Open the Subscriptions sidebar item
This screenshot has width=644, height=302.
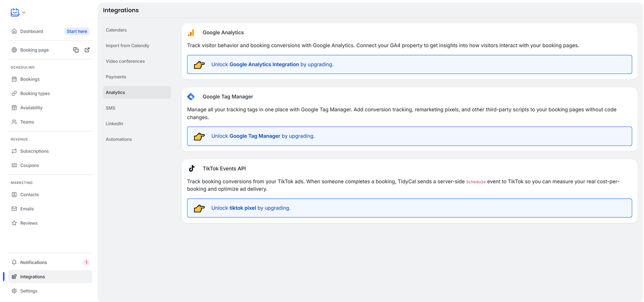coord(50,151)
